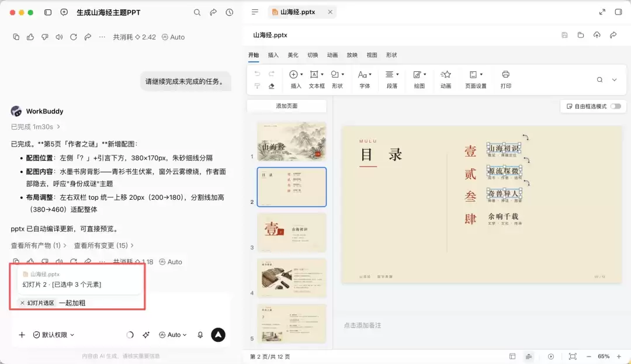Open the 文本框 dropdown
Viewport: 631px width, 364px height.
tap(317, 79)
